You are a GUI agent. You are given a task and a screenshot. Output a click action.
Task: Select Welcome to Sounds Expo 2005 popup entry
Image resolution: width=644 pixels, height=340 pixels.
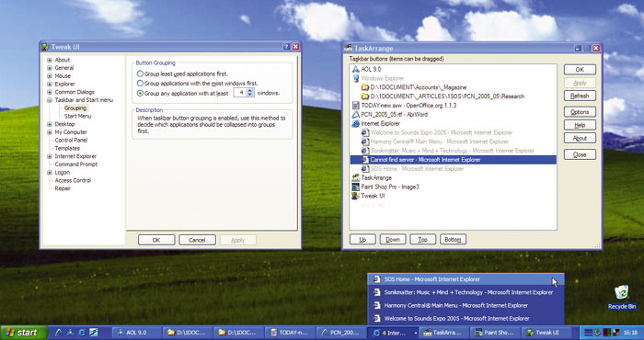tap(466, 318)
